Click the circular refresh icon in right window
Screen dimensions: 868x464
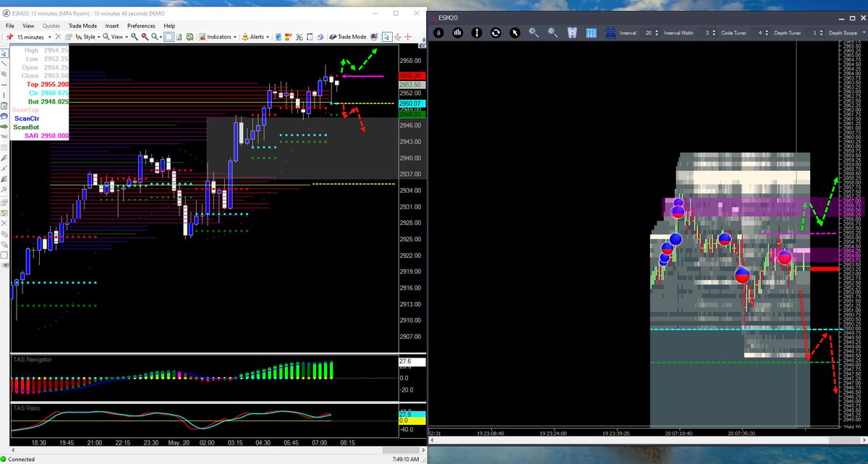pyautogui.click(x=495, y=33)
